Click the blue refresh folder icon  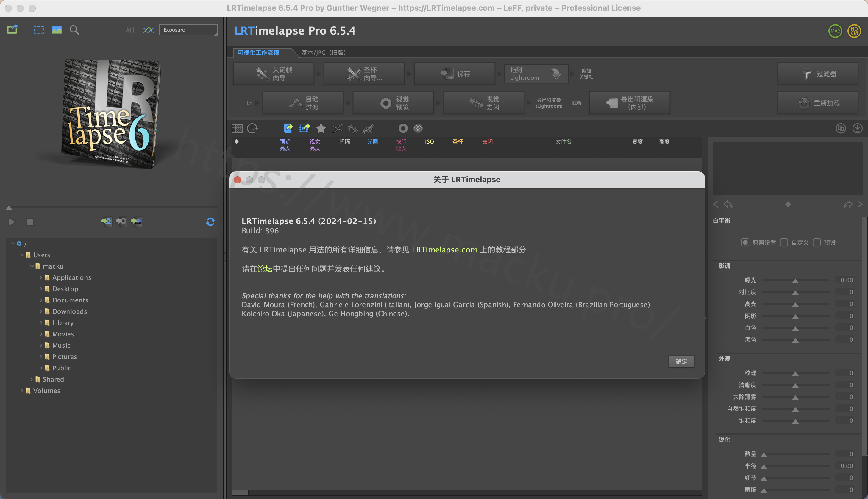[210, 222]
